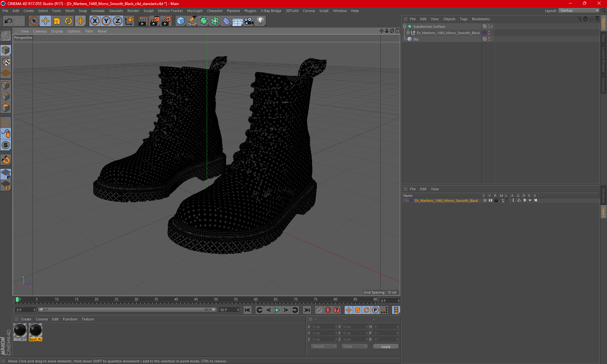Image resolution: width=607 pixels, height=364 pixels.
Task: Select the Sky object
Action: tap(416, 39)
